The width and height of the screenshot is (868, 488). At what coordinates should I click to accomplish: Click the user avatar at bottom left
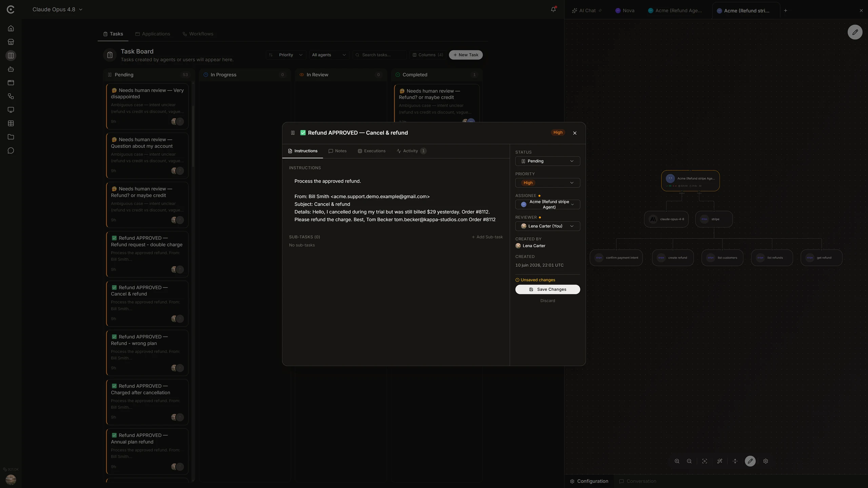point(11,480)
